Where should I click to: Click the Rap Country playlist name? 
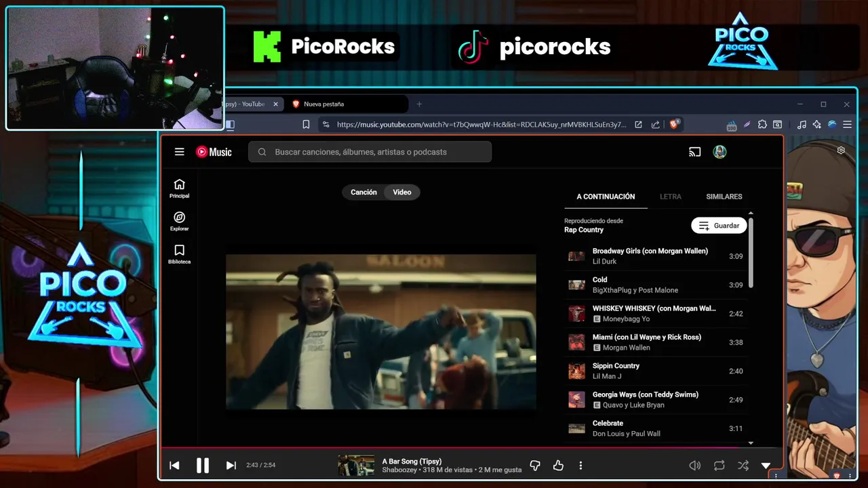click(584, 230)
